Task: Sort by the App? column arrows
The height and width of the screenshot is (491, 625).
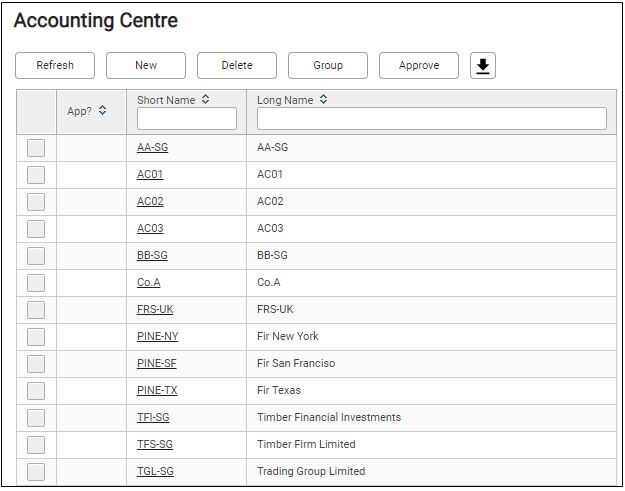Action: [x=102, y=111]
